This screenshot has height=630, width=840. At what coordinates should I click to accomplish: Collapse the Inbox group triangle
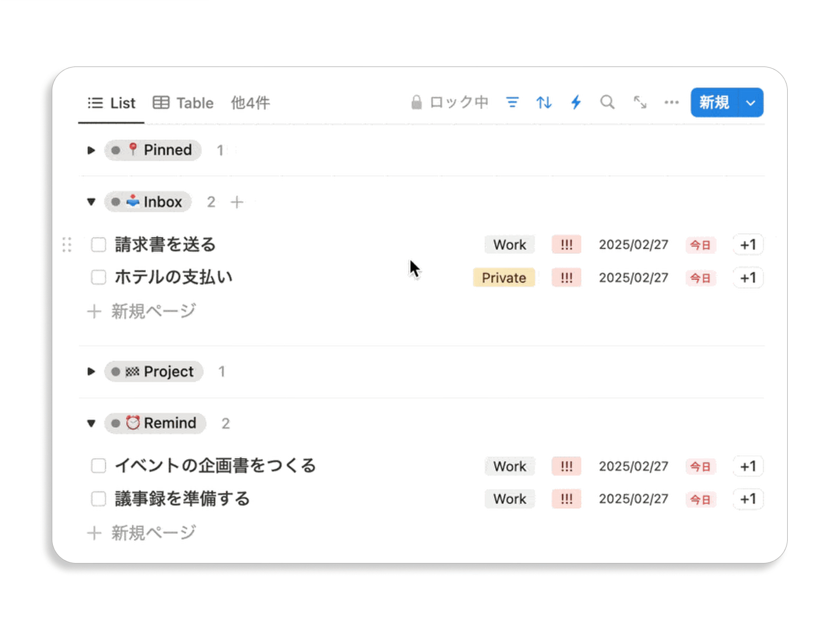91,202
